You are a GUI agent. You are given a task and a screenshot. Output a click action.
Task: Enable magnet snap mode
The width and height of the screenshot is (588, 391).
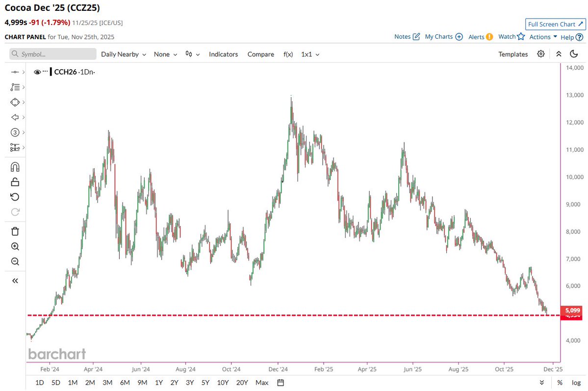[15, 166]
